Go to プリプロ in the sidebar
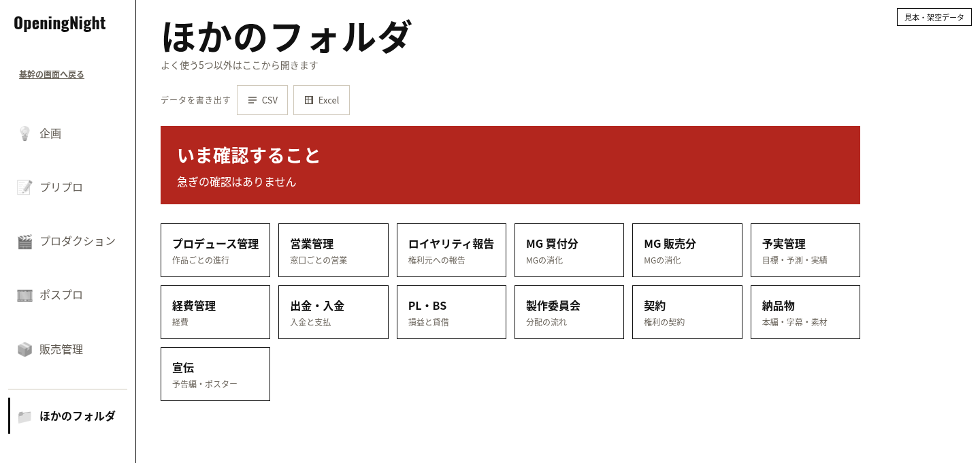 click(x=67, y=187)
